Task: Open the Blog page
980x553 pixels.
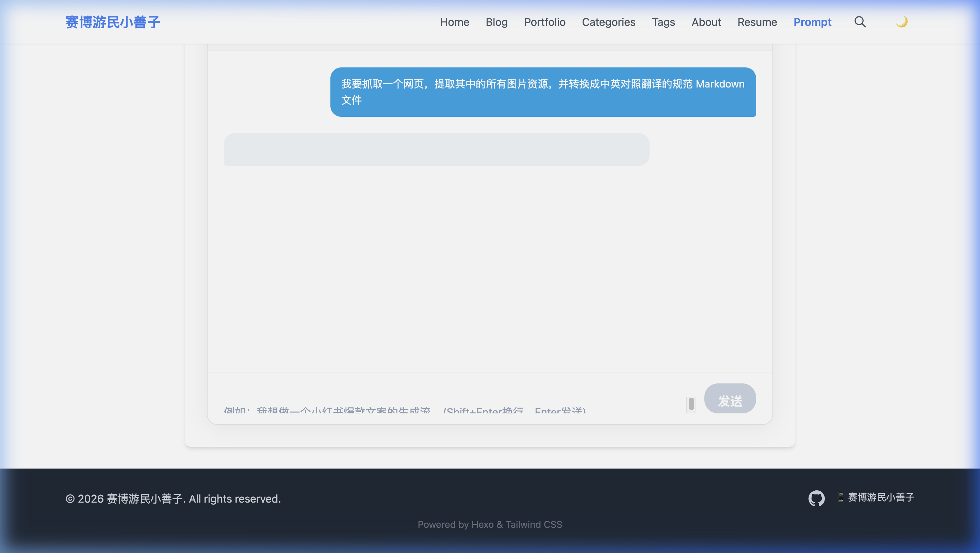Action: 496,22
